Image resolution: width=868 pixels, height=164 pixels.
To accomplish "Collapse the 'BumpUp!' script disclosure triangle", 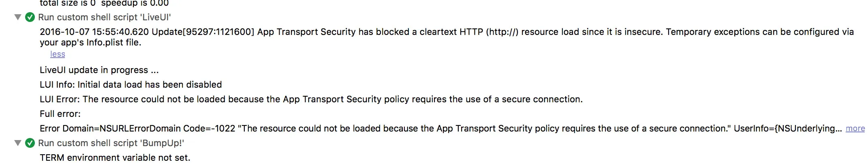I will [x=17, y=143].
